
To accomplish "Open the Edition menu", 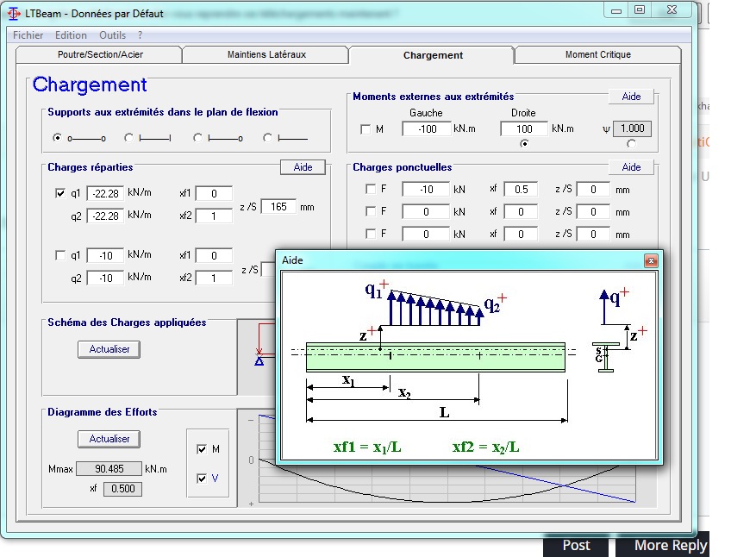I will [x=71, y=35].
